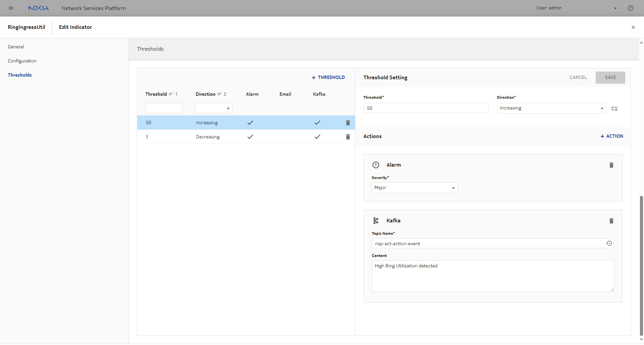
Task: Click Alarm checkmark in row 50
Action: (250, 123)
